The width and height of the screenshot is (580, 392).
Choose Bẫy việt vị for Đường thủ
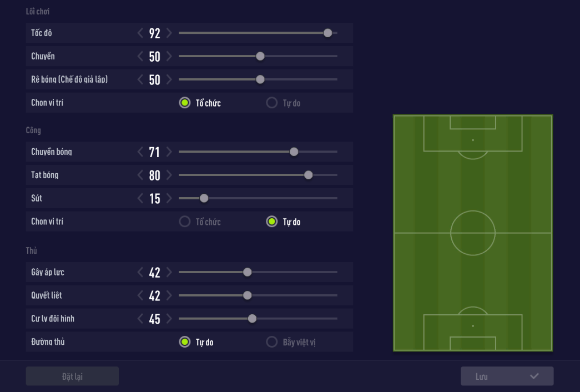tap(271, 342)
